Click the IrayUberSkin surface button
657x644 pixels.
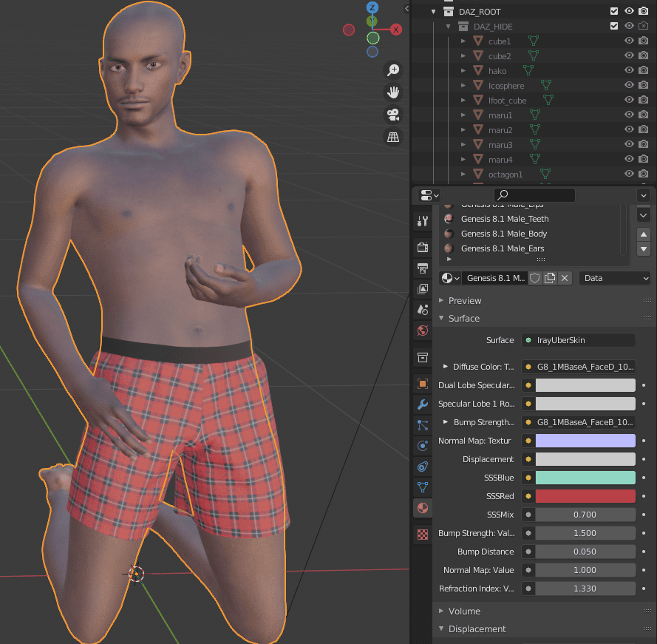[x=579, y=340]
